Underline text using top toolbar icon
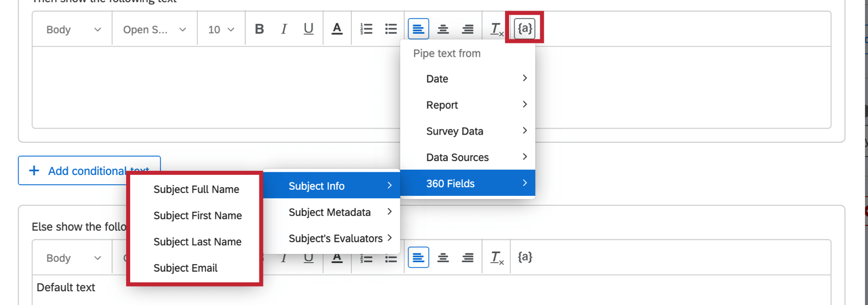 (308, 29)
